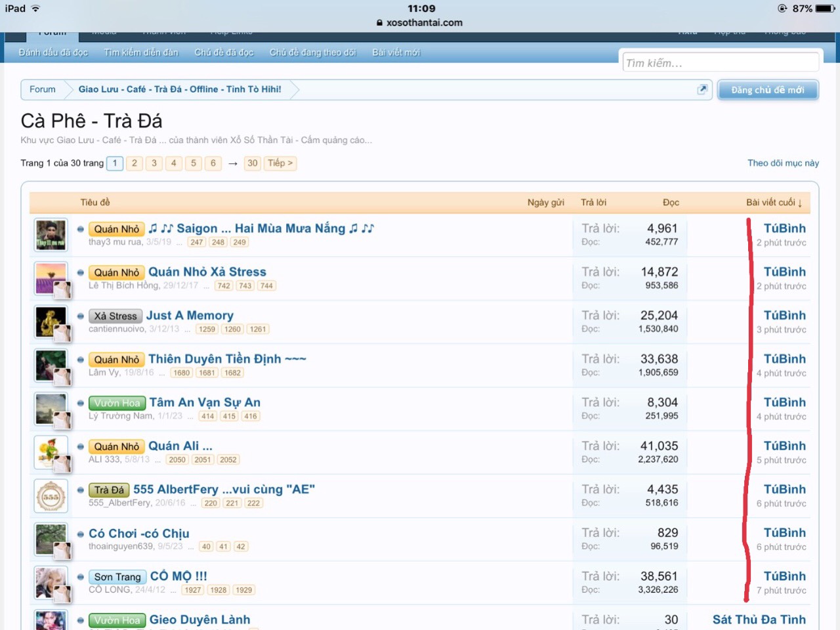Sort by Bài viết cuối column header

773,202
